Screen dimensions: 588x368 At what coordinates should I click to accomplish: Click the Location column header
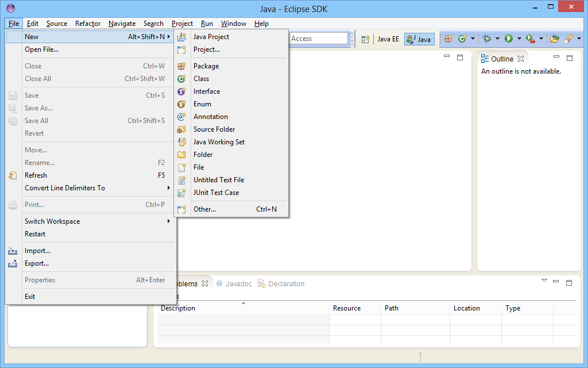tap(475, 308)
